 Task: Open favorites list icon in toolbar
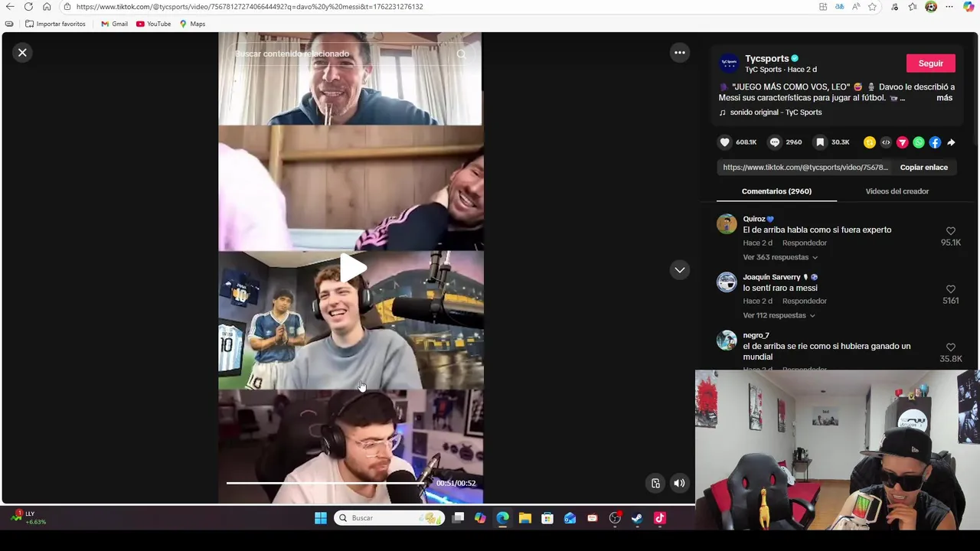point(913,7)
